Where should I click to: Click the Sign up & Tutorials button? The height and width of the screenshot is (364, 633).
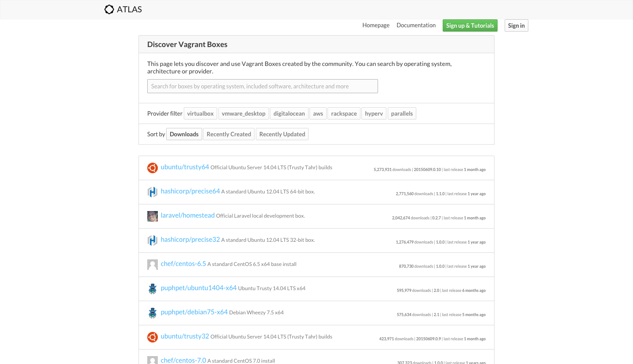470,25
